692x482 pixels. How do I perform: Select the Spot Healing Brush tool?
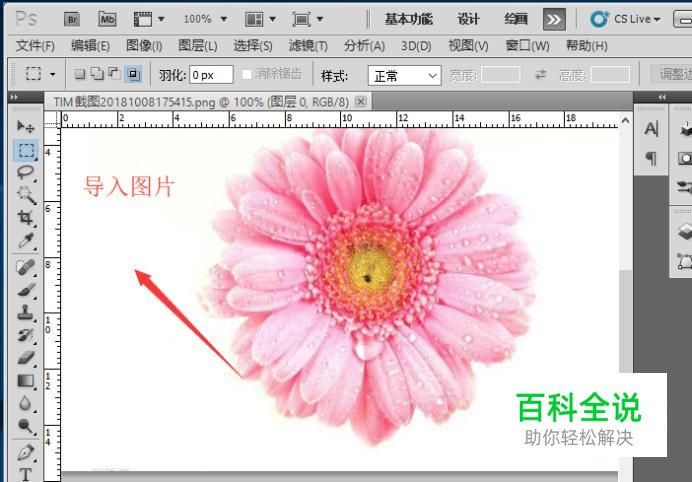(26, 267)
